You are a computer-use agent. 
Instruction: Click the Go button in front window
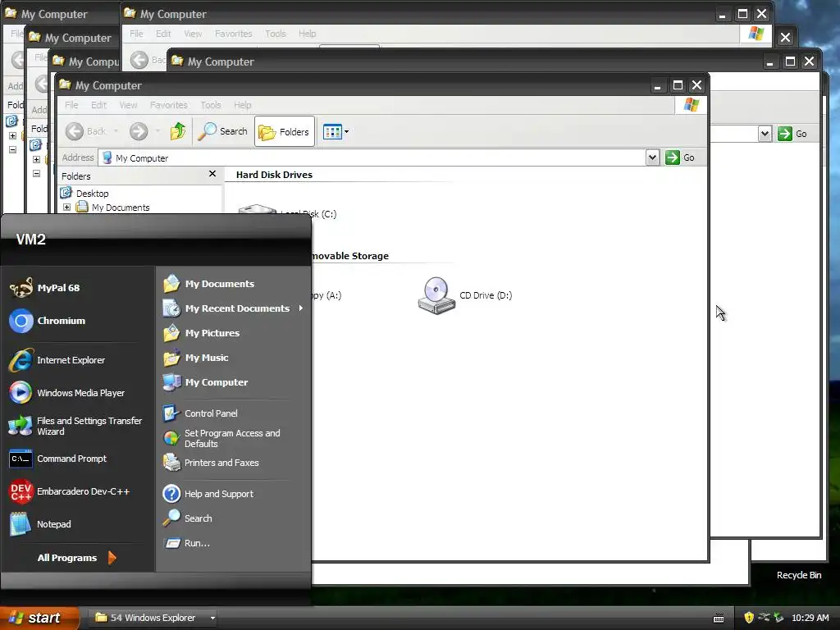(680, 157)
